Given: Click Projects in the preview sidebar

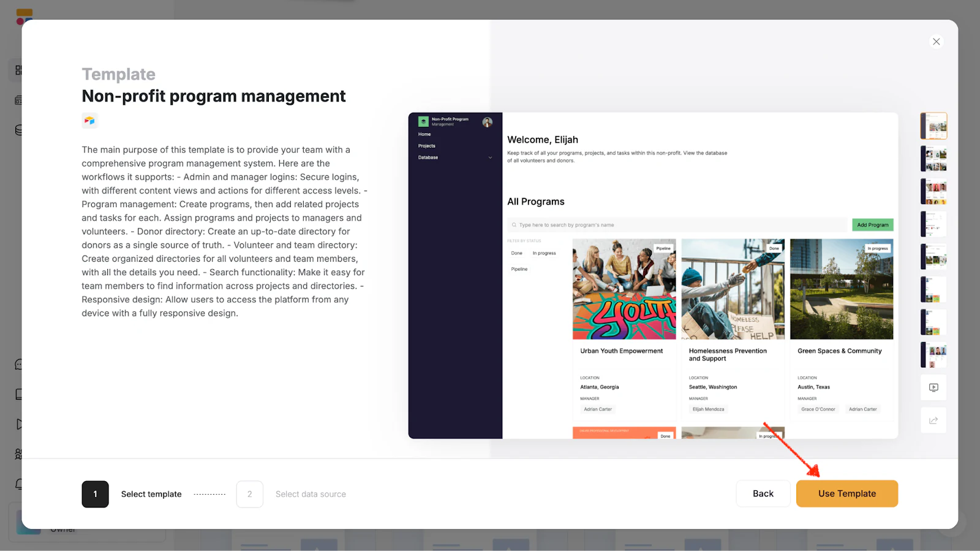Looking at the screenshot, I should pos(427,146).
